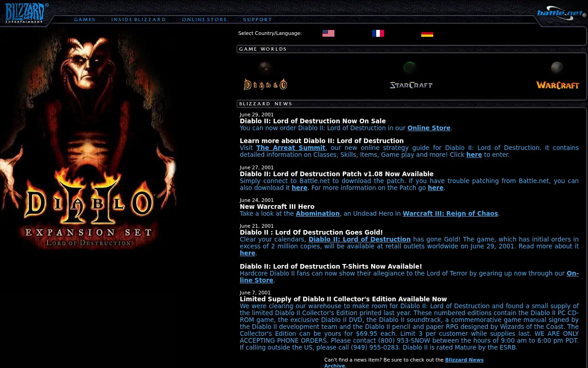Viewport: 588px width, 368px height.
Task: Open Warcraft III: Reign of Chaos link
Action: pyautogui.click(x=450, y=214)
